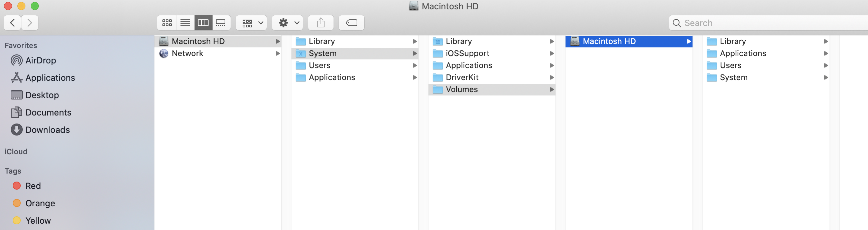The height and width of the screenshot is (230, 868).
Task: Open Desktop in the sidebar
Action: pos(42,95)
